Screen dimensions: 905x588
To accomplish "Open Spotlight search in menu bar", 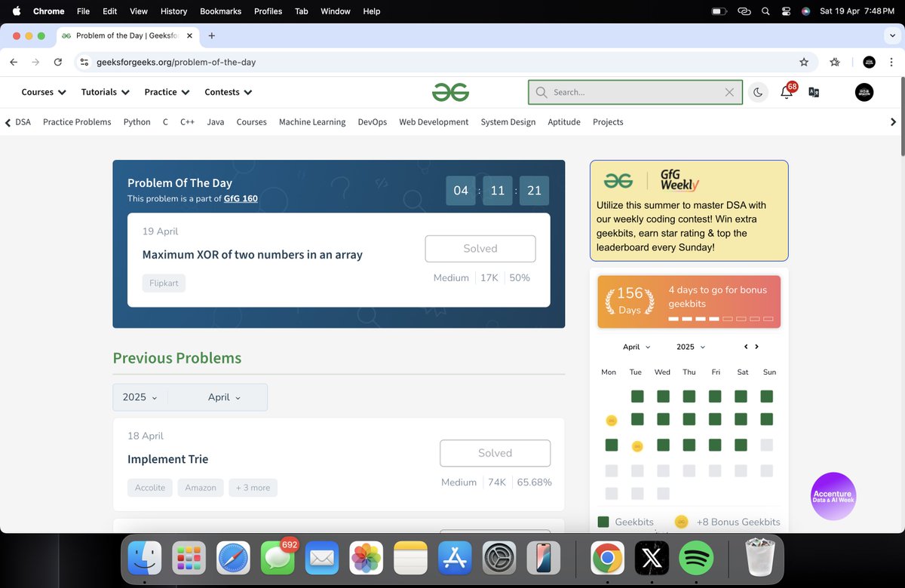I will tap(765, 11).
